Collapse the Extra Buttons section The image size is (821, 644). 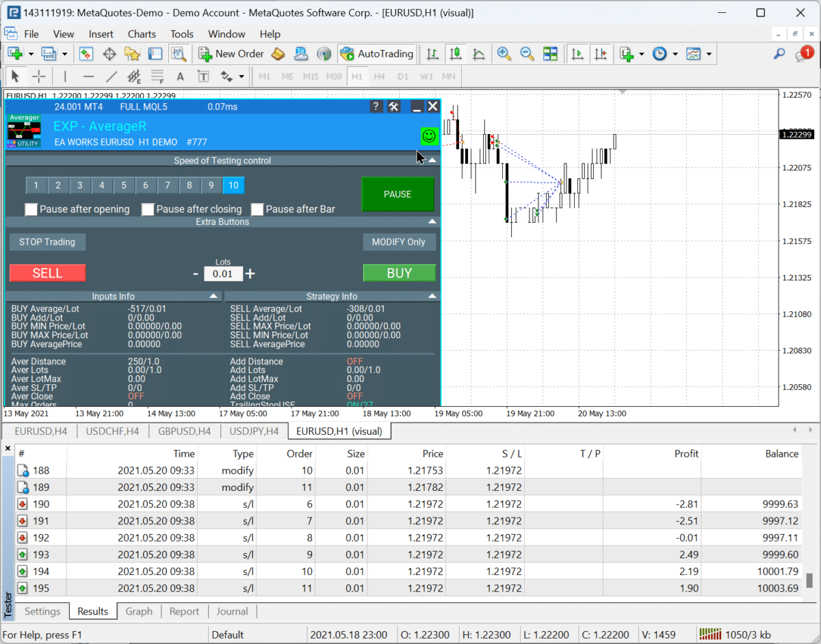point(432,222)
